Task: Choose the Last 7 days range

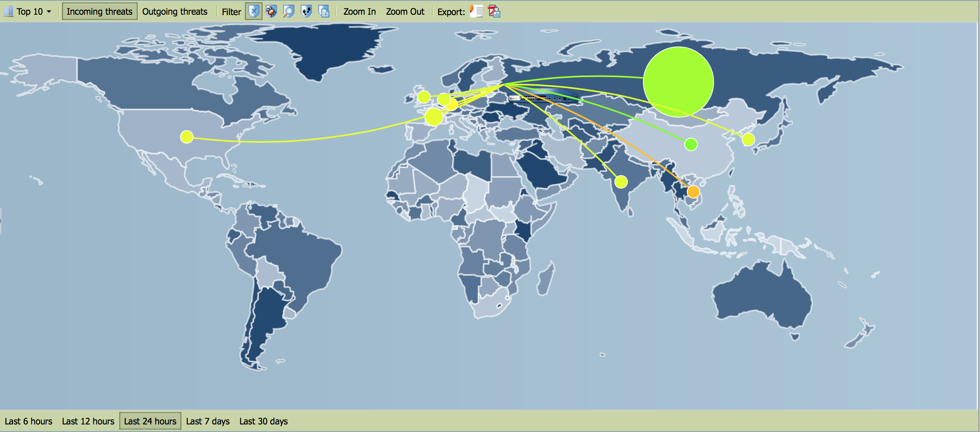Action: point(208,421)
